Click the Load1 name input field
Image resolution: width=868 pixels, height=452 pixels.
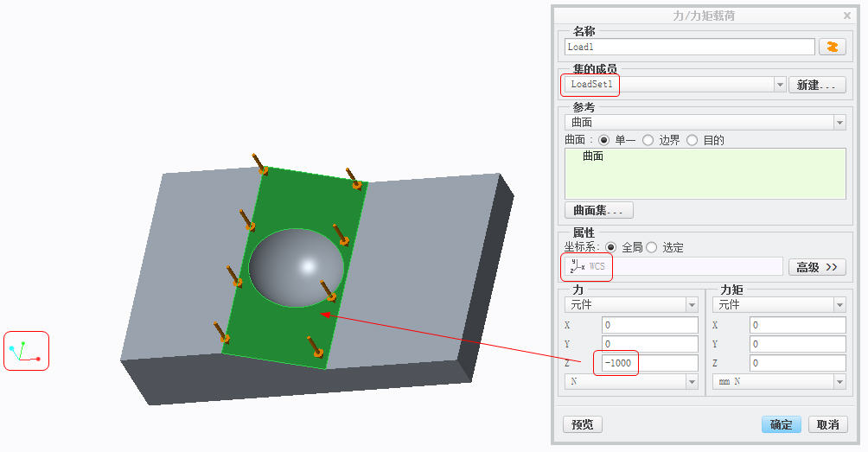(690, 47)
